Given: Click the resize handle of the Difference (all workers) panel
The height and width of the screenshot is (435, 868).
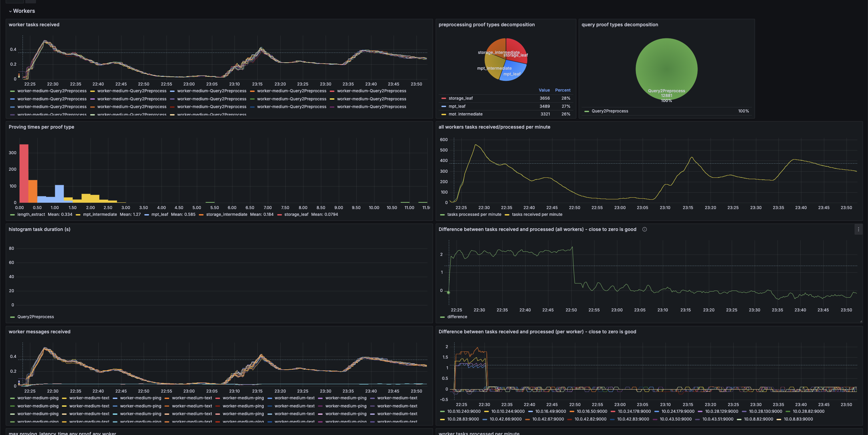Looking at the screenshot, I should (x=861, y=321).
